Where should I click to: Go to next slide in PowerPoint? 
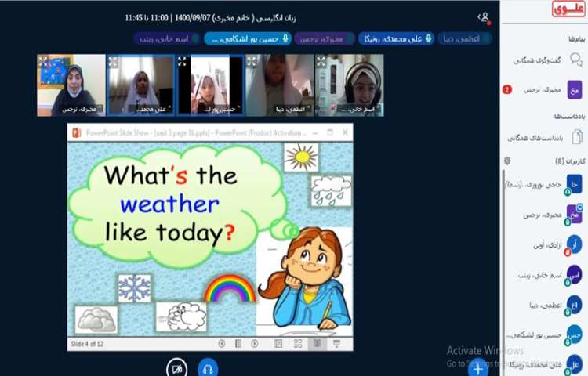255,343
